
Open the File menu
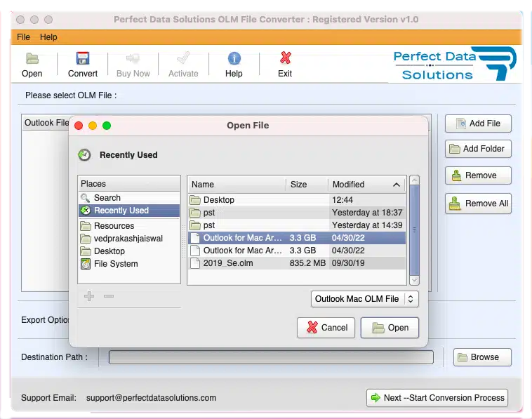coord(23,37)
